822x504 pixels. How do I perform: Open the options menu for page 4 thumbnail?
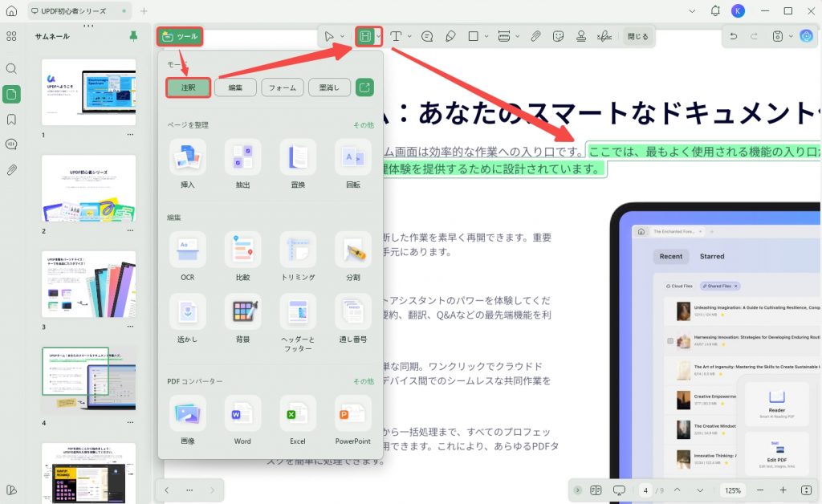(130, 422)
